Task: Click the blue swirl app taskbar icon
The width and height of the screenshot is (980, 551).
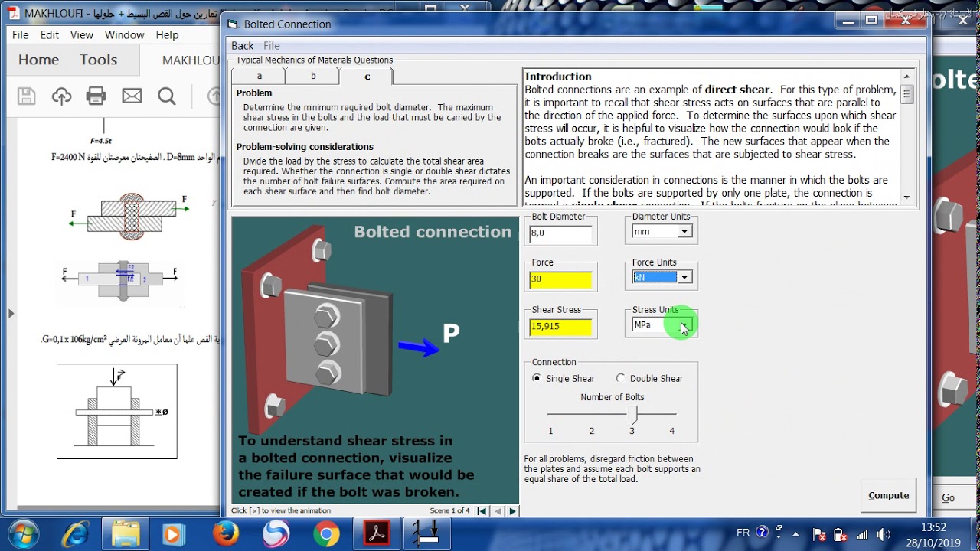Action: pos(276,533)
